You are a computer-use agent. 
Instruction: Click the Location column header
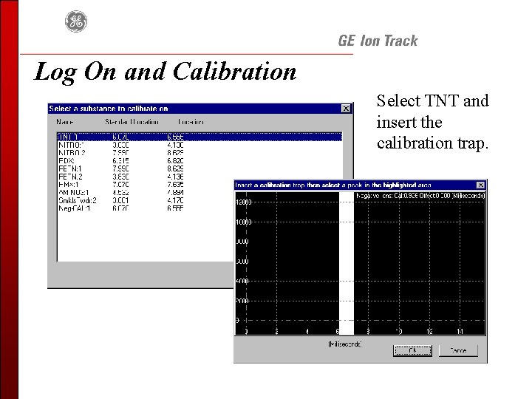(191, 122)
